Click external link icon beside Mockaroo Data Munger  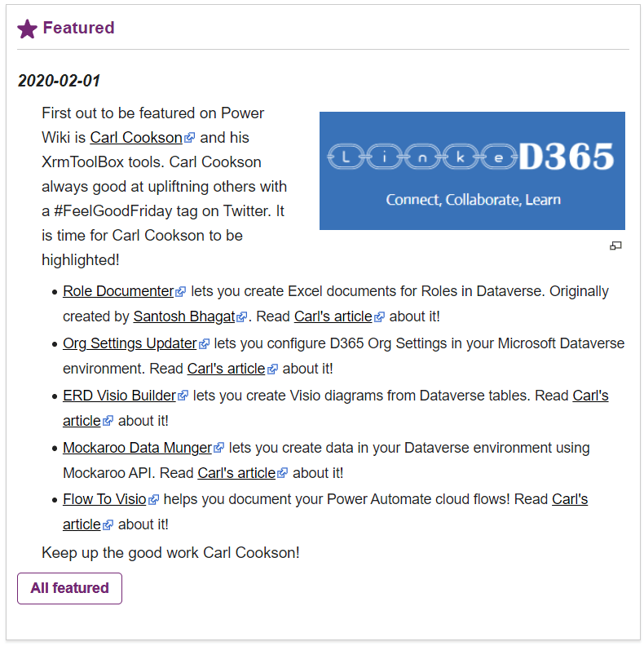point(218,449)
